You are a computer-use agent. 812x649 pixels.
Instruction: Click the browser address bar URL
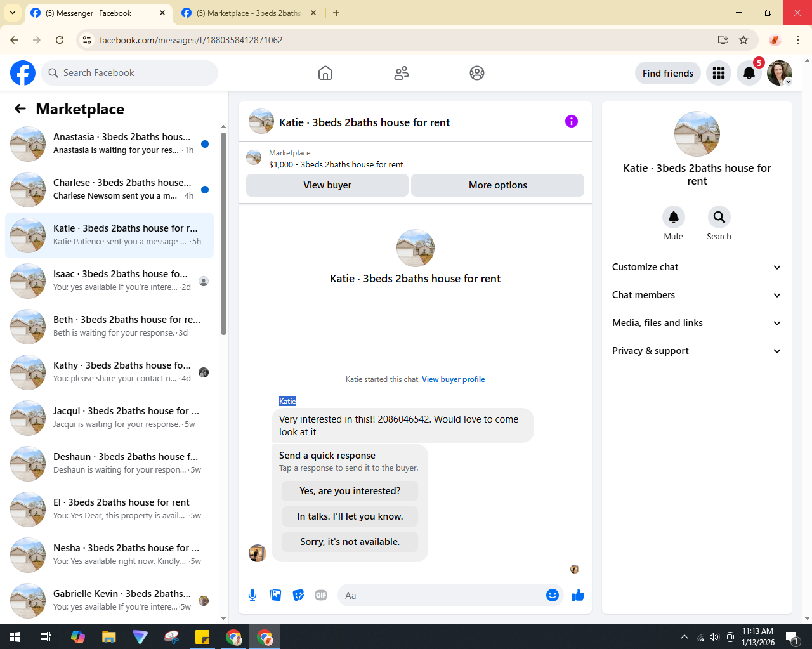point(191,40)
